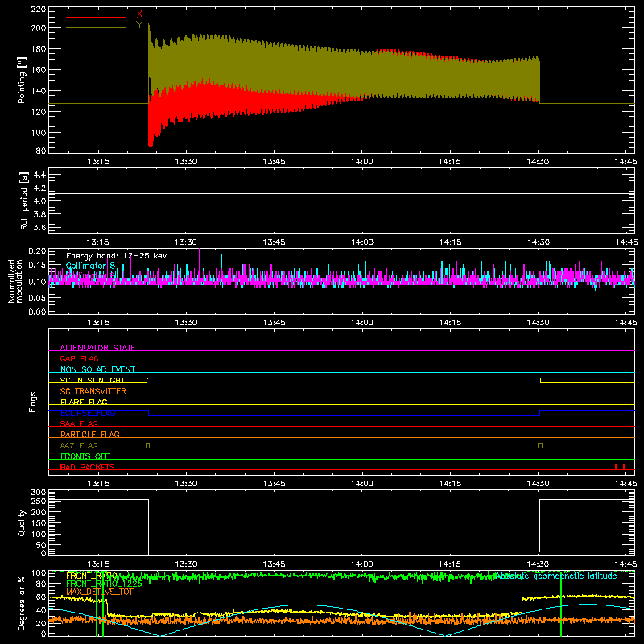The height and width of the screenshot is (644, 644).
Task: Click the red BAD_PACKETS spikes near 14:45
Action: click(x=620, y=467)
